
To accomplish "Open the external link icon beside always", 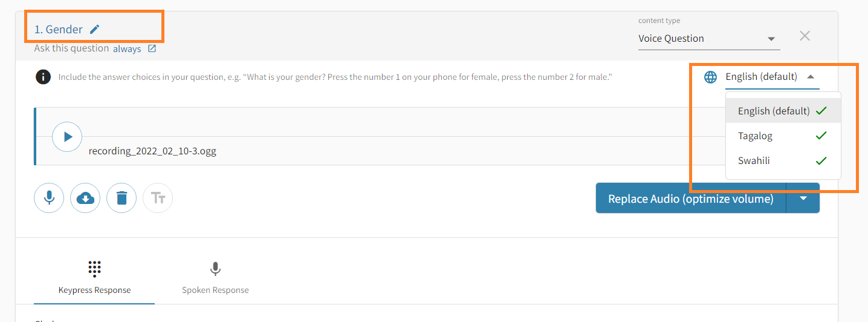I will coord(152,48).
